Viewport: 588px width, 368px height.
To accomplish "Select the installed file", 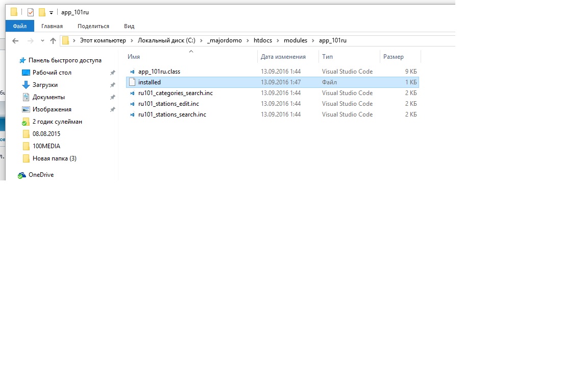I will pos(272,82).
